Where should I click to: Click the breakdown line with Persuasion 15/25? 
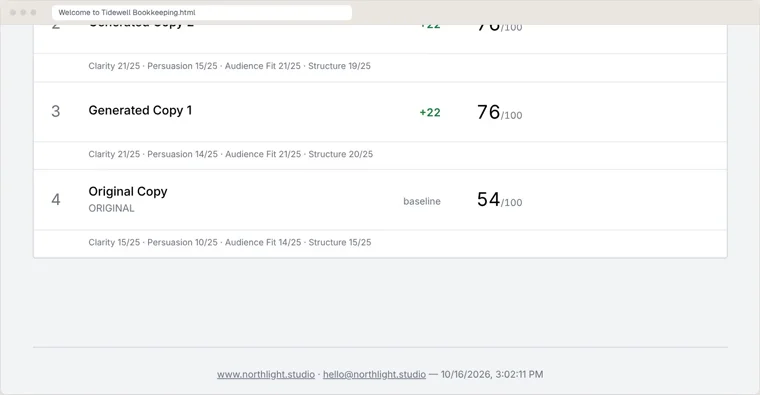coord(229,66)
